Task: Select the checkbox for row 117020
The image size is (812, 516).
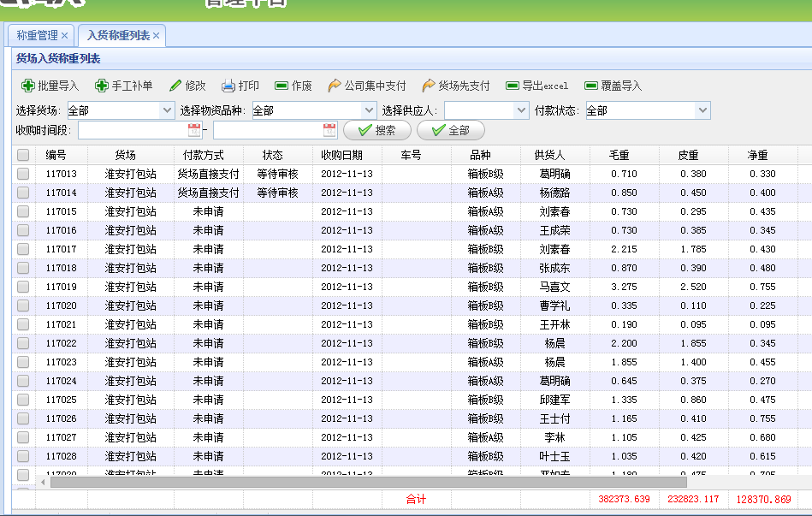Action: (23, 305)
